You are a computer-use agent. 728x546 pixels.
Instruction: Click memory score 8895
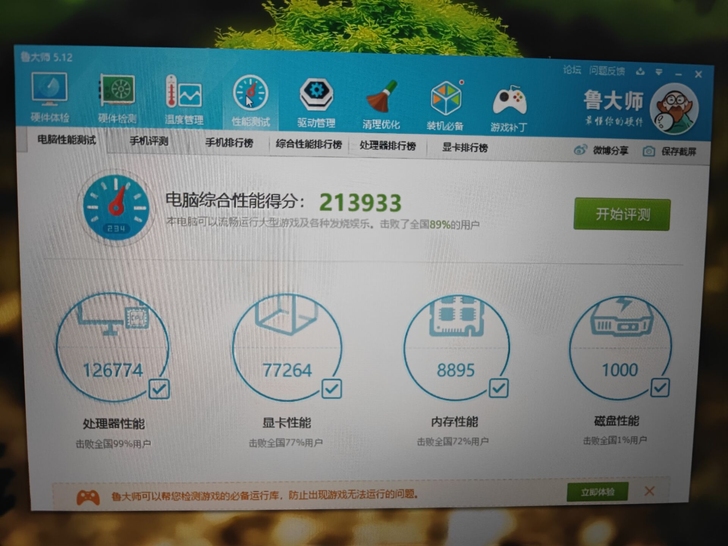[x=455, y=370]
